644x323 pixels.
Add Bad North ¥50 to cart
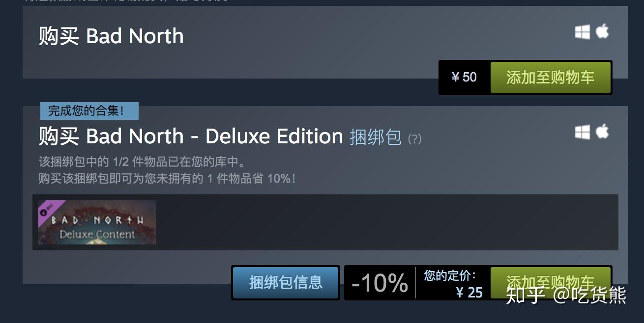pos(551,77)
